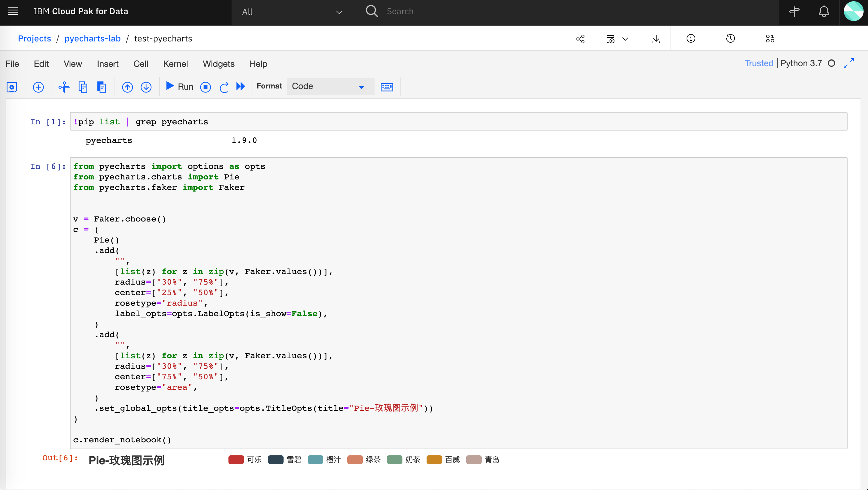Select the Code format dropdown
Screen dimensions: 868x490
click(x=326, y=86)
